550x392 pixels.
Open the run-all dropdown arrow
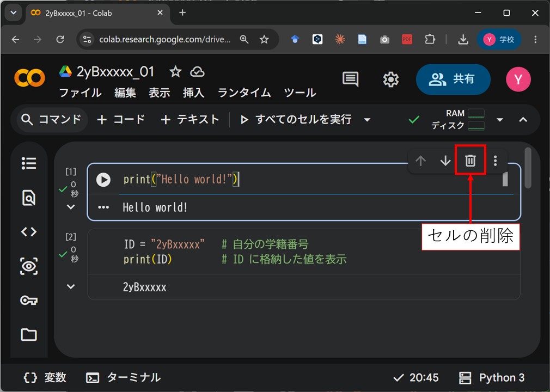(367, 120)
